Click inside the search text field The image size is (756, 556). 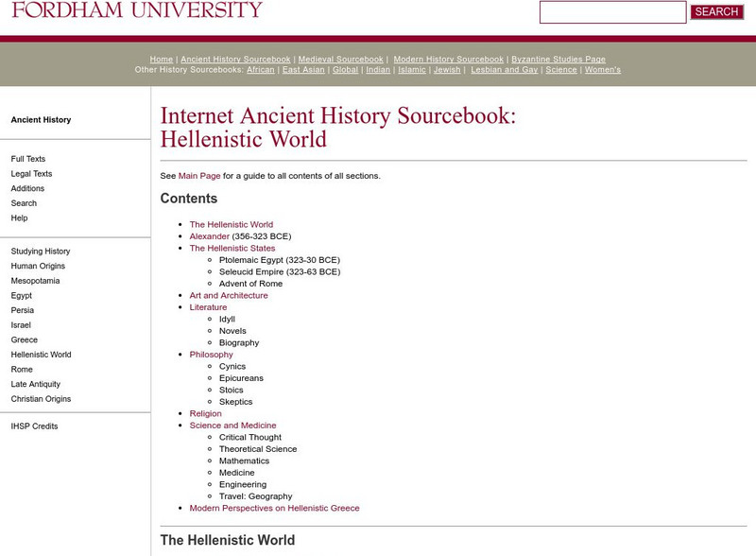614,11
